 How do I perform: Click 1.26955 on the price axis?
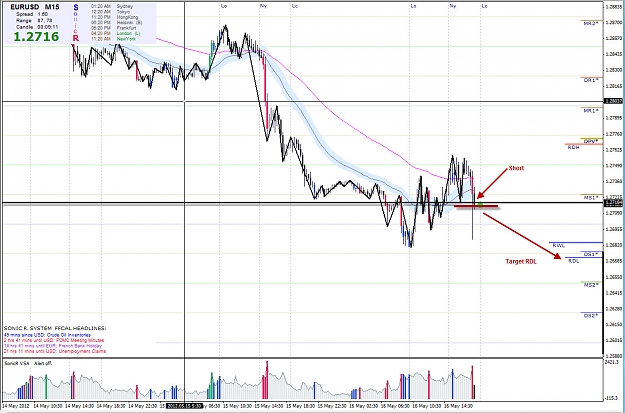(x=613, y=229)
